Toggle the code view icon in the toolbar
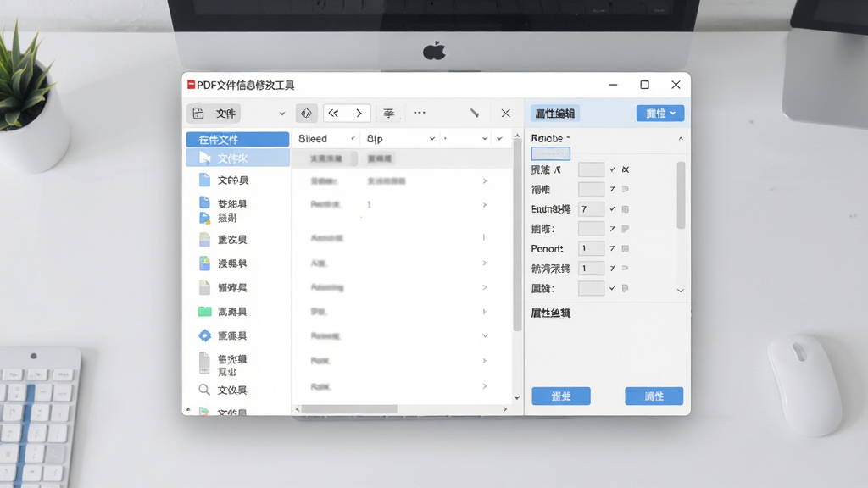The image size is (868, 488). coord(306,114)
